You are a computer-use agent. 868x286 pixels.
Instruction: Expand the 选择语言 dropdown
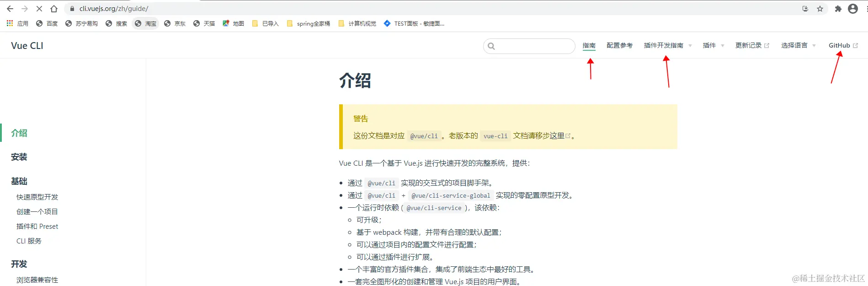pos(799,45)
